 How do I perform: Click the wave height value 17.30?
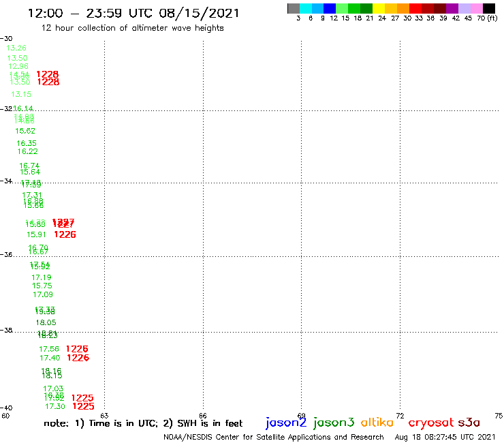click(x=55, y=406)
